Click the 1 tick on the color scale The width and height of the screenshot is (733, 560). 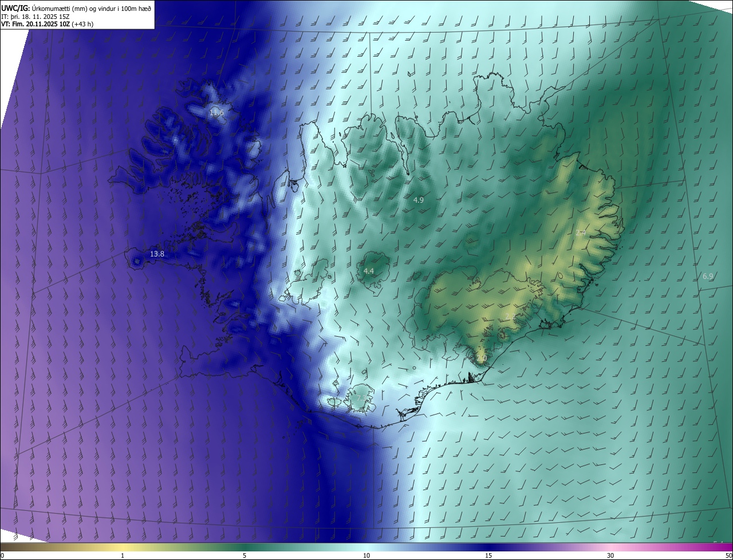pos(123,555)
